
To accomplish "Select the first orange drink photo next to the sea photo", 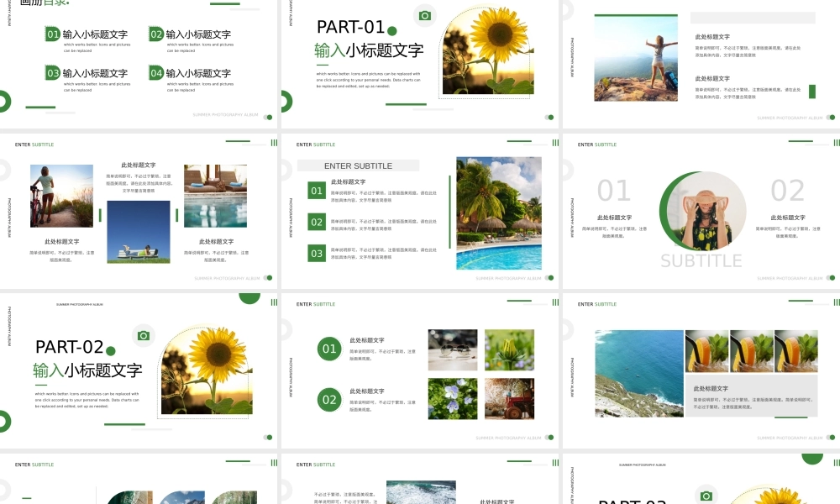I will 707,351.
